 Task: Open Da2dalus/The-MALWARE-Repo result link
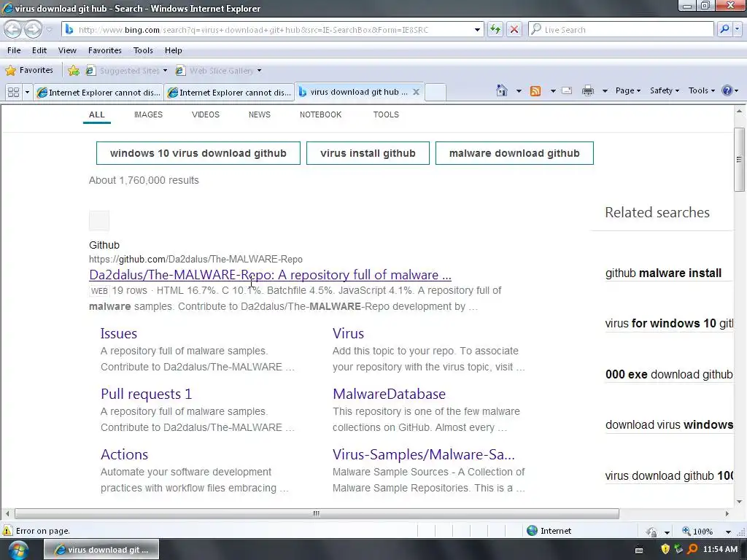tap(270, 275)
